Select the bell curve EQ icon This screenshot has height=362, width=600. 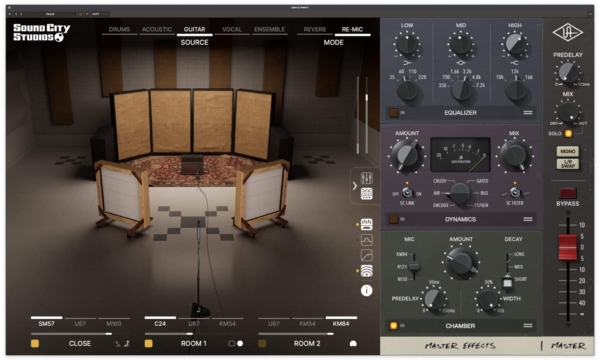(x=367, y=240)
